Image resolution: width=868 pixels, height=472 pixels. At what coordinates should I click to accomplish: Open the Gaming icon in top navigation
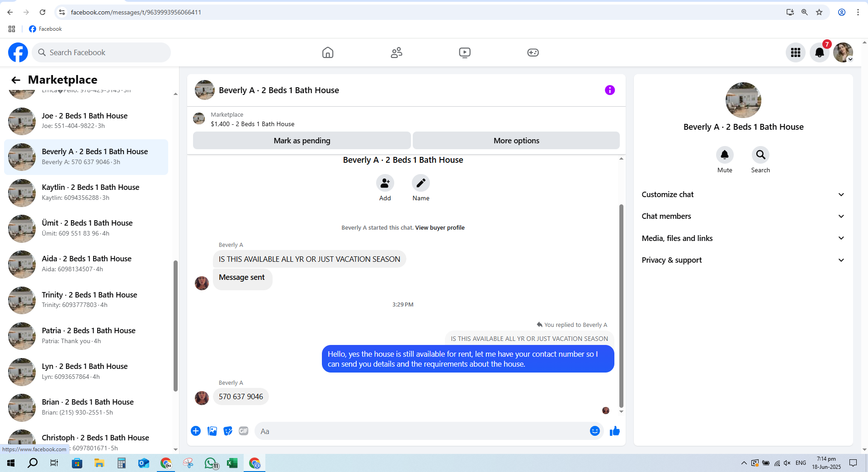click(x=533, y=52)
